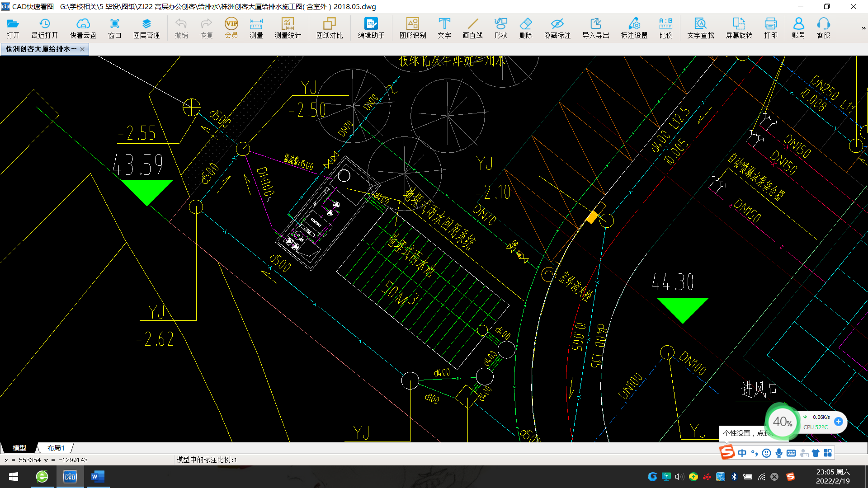This screenshot has height=488, width=868.
Task: Open the 编辑助手 edit assistant
Action: coord(371,28)
